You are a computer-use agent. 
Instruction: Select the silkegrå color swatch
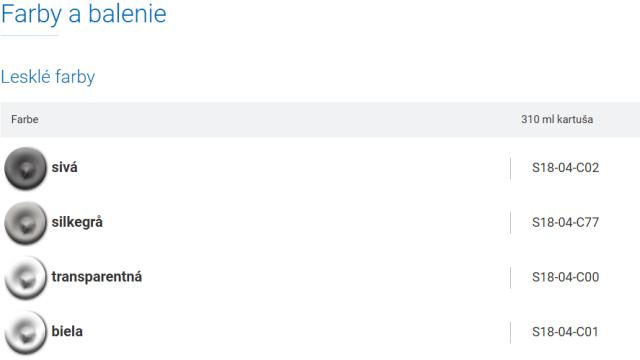(25, 223)
